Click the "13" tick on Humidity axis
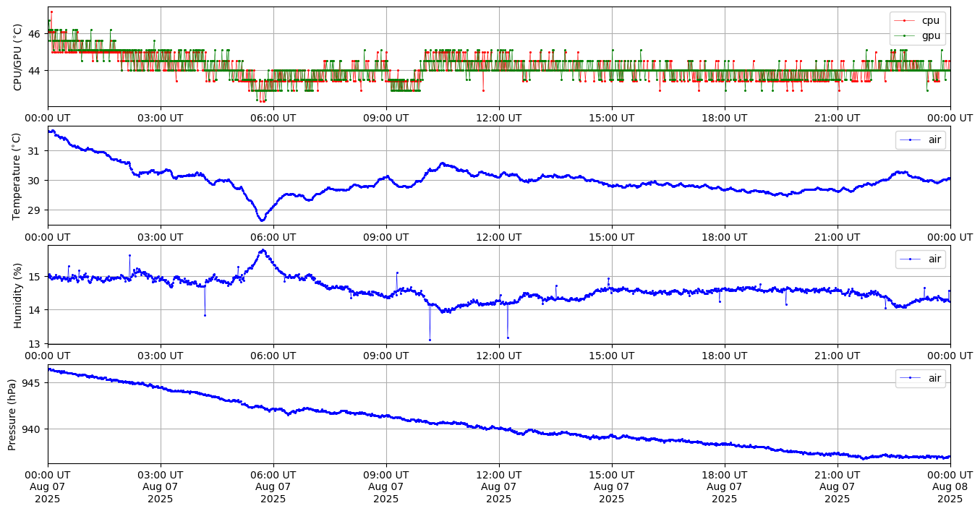The width and height of the screenshot is (980, 511). click(x=35, y=344)
